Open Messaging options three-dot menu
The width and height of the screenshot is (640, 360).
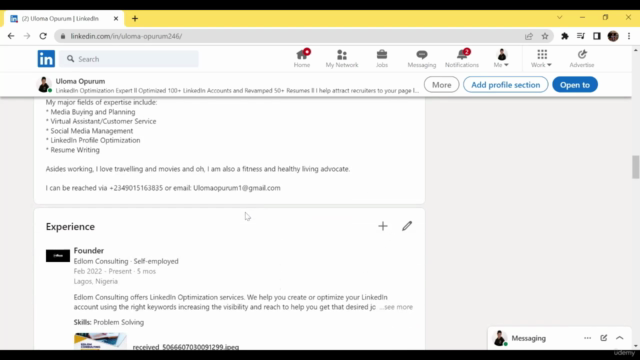pyautogui.click(x=587, y=338)
